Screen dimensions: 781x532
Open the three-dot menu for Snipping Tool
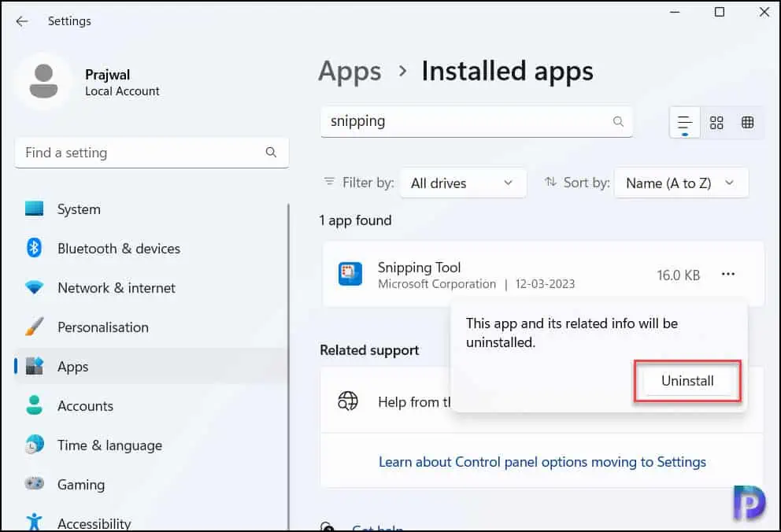(x=728, y=274)
